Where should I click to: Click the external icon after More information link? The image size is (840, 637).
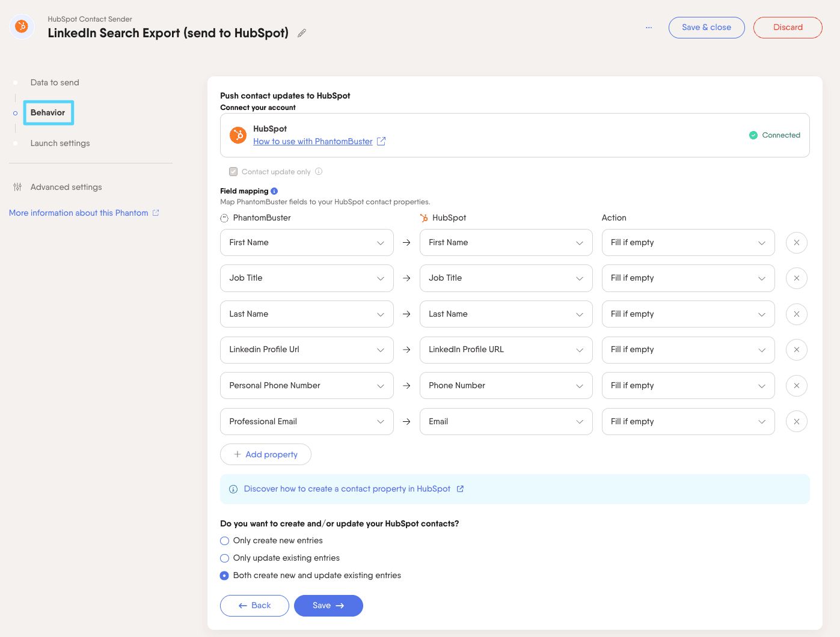(156, 213)
